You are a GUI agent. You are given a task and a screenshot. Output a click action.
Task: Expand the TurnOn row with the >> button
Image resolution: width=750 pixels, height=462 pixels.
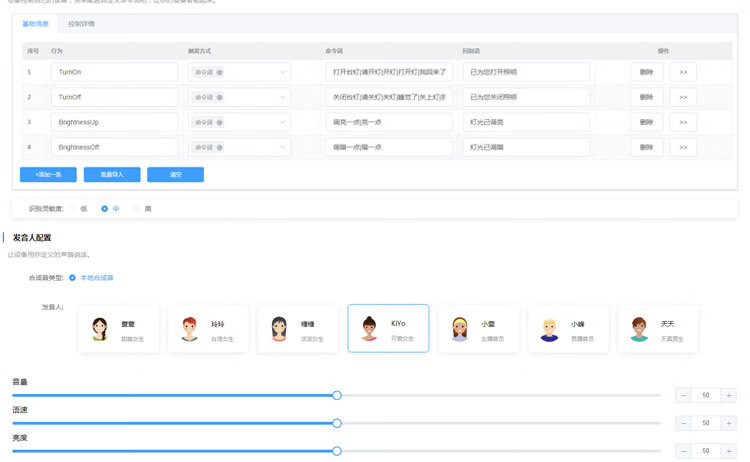click(x=683, y=72)
